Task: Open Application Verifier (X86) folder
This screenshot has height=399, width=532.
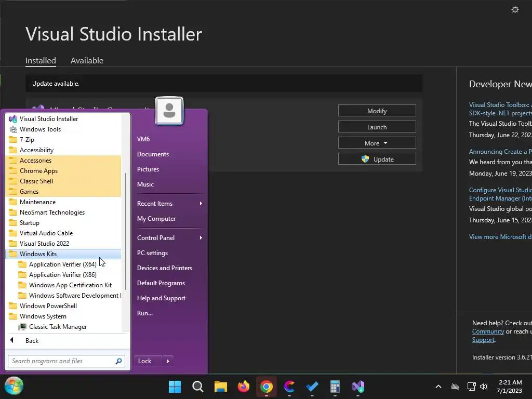Action: [63, 274]
